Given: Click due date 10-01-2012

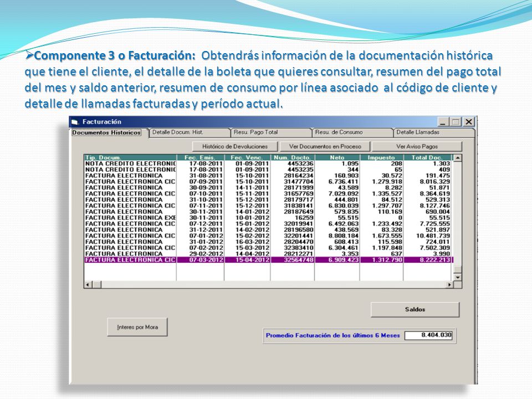Looking at the screenshot, I should pos(253,218).
